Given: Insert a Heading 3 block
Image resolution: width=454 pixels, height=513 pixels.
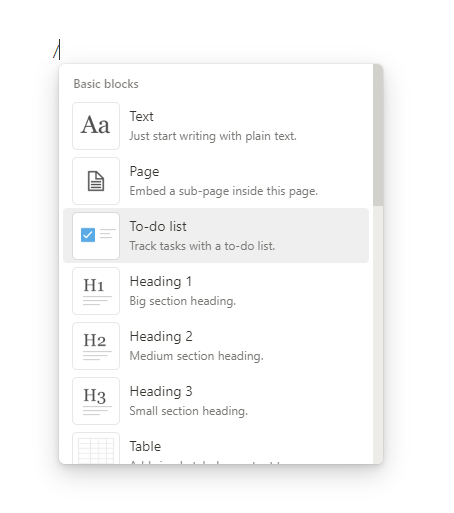Looking at the screenshot, I should pos(216,401).
